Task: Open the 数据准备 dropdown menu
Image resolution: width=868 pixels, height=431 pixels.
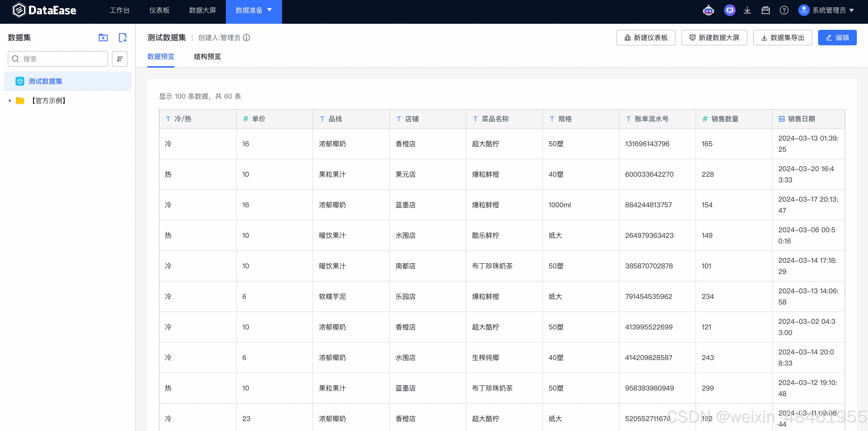Action: [x=253, y=10]
